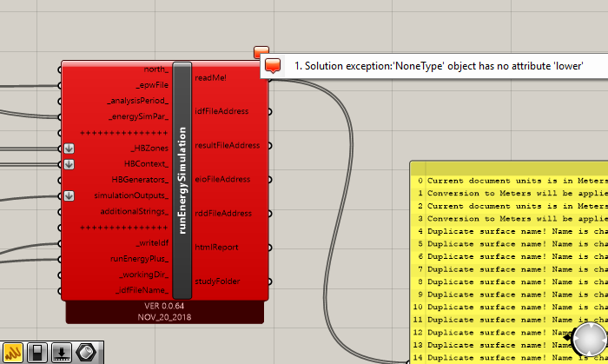Click the VER 0.0.64 version label

(164, 306)
